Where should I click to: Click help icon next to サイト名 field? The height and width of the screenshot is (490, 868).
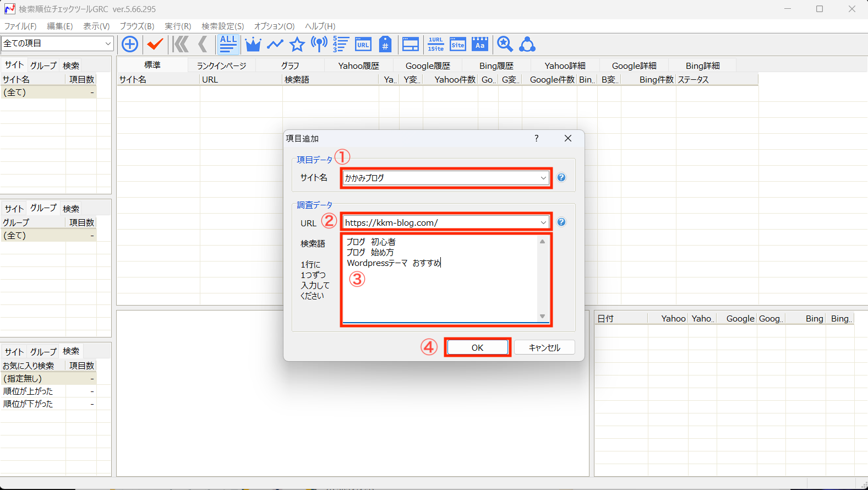tap(561, 177)
